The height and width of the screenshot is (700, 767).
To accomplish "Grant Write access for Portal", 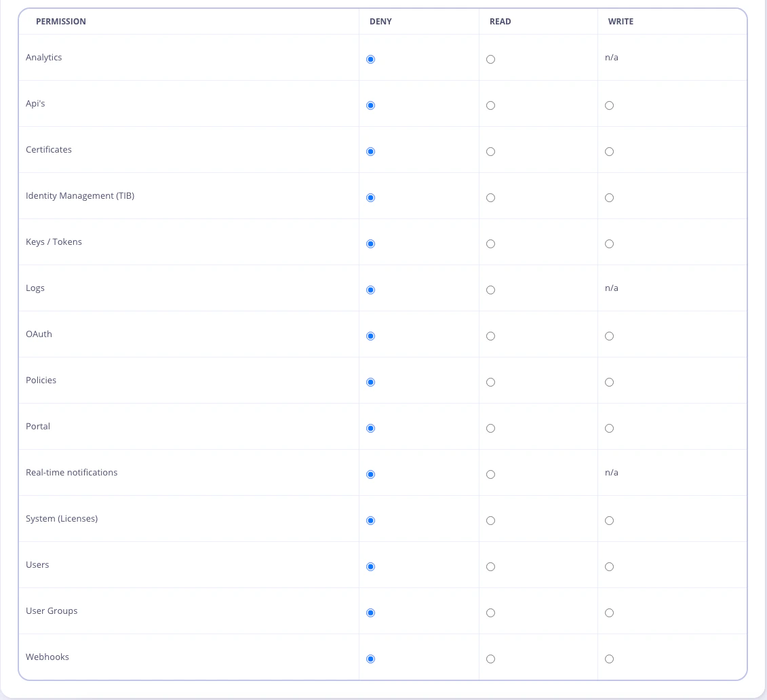I will pos(609,428).
